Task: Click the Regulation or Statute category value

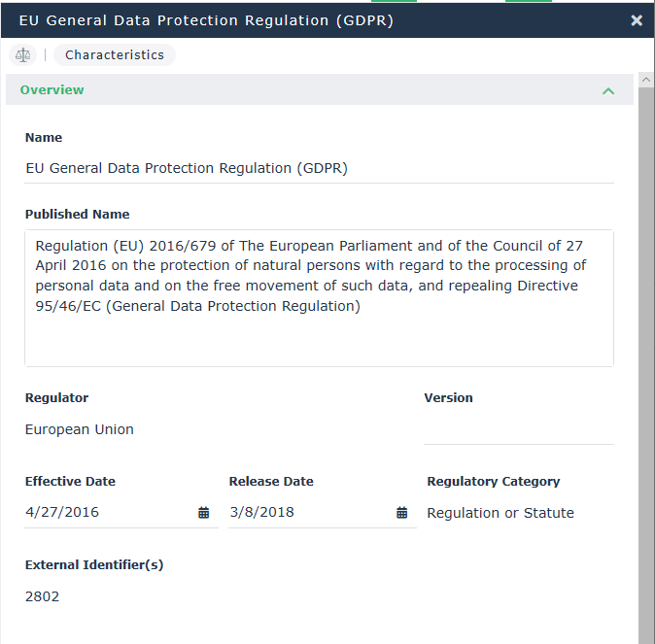Action: coord(500,513)
